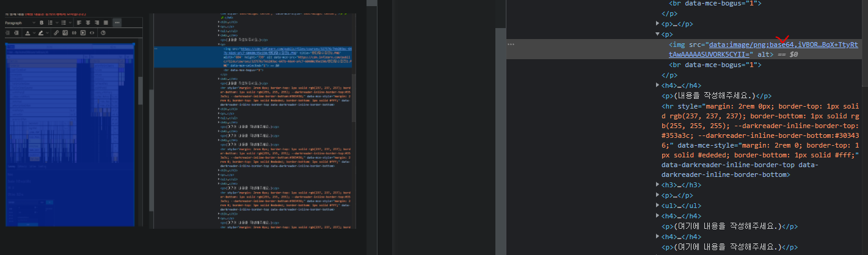Align text to the left

click(x=79, y=23)
